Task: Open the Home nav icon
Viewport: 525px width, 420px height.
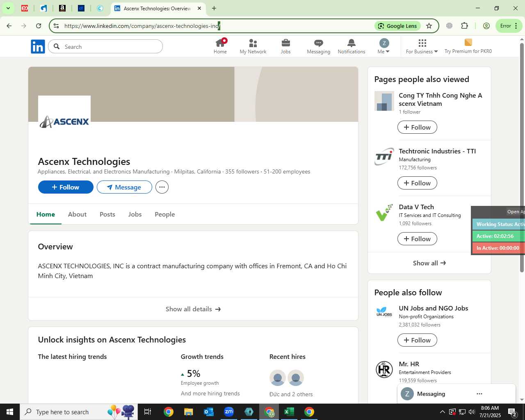Action: point(220,46)
